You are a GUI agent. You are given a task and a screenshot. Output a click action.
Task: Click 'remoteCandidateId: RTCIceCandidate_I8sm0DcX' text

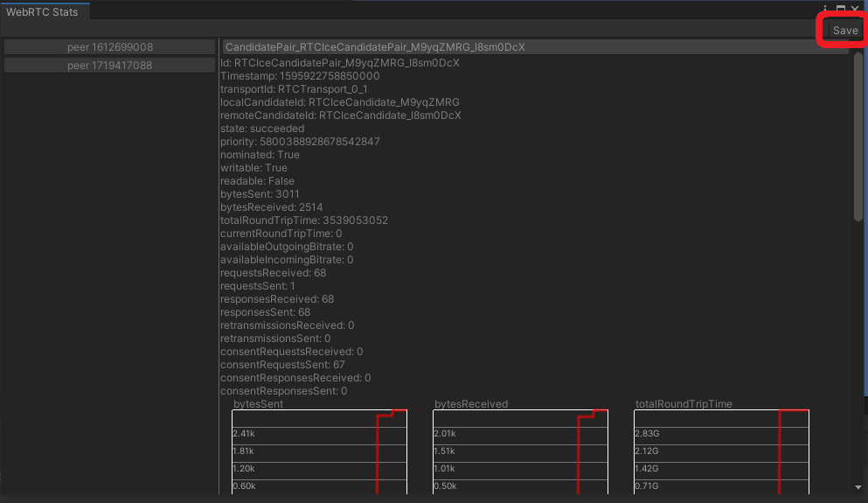(x=340, y=115)
